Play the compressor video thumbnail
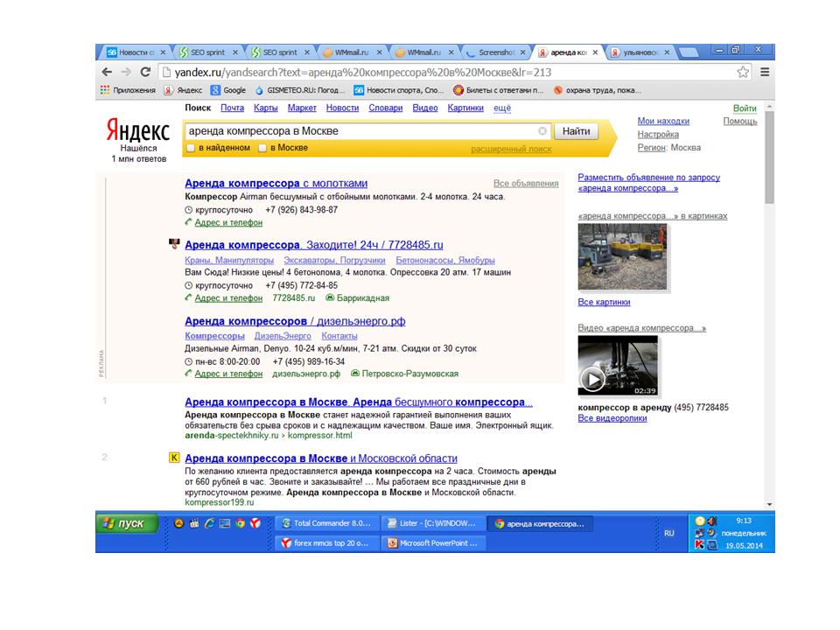 pyautogui.click(x=618, y=366)
